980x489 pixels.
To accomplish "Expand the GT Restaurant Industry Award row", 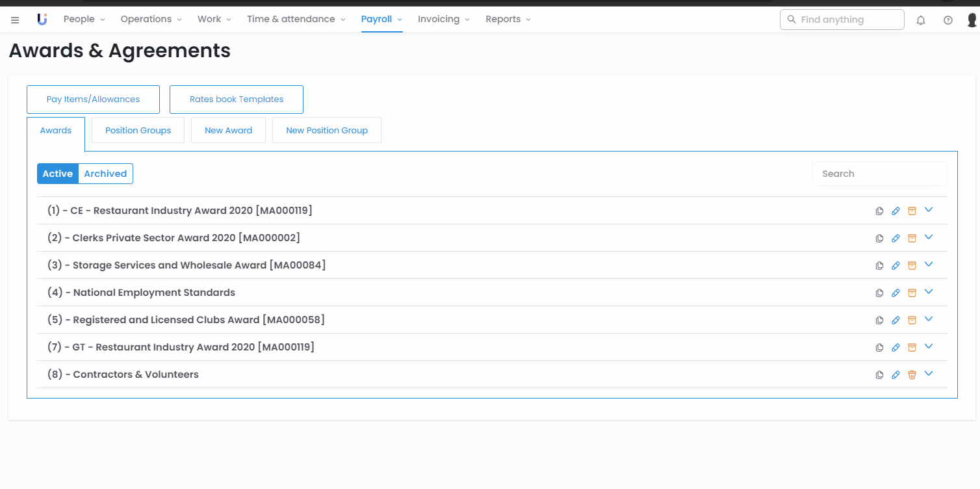I will pos(929,347).
